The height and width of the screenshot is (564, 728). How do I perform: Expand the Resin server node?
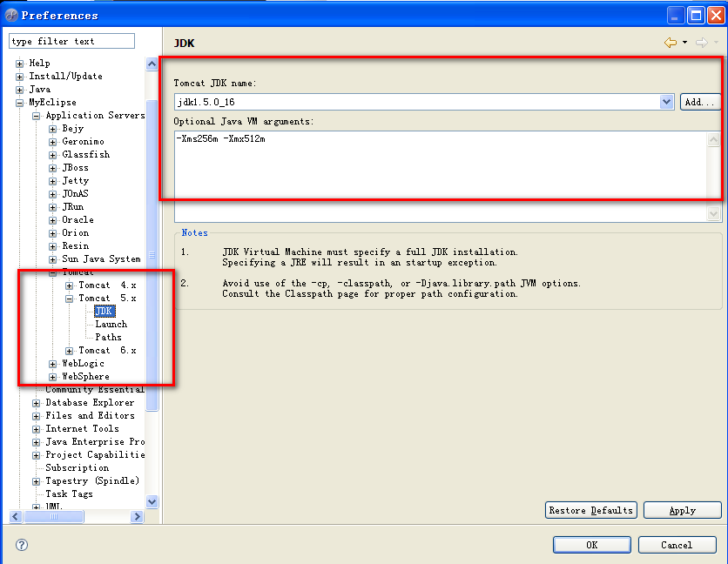tap(53, 246)
